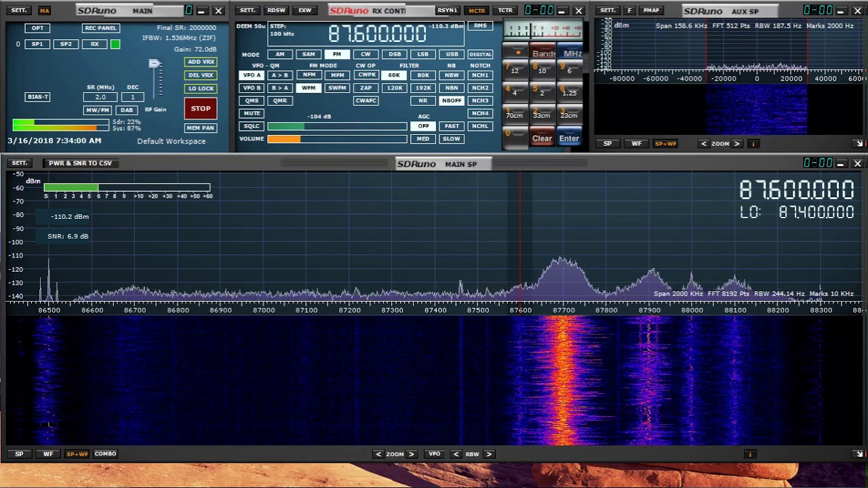The height and width of the screenshot is (488, 868).
Task: Click the green RX status indicator
Action: 115,44
